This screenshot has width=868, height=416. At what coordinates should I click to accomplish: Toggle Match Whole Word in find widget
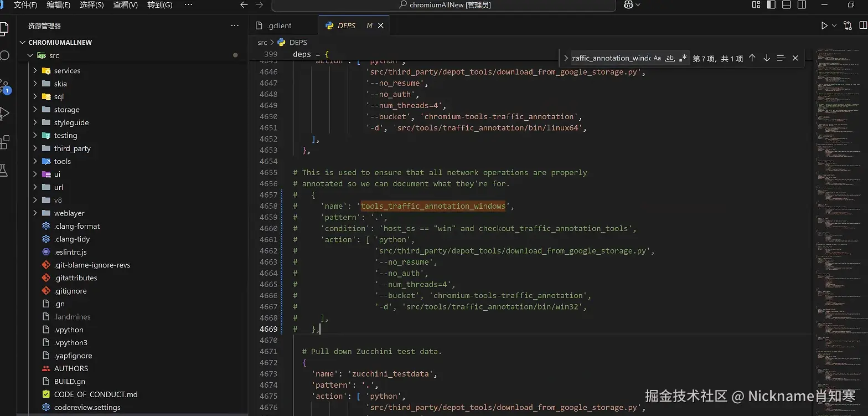[x=670, y=58]
